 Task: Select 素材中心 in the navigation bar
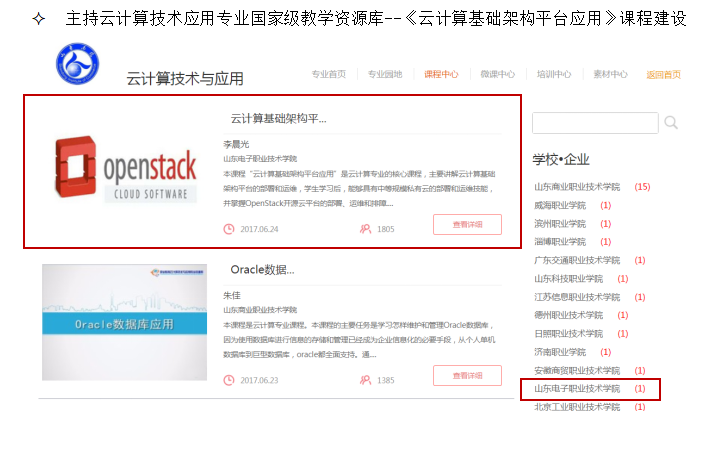point(610,74)
